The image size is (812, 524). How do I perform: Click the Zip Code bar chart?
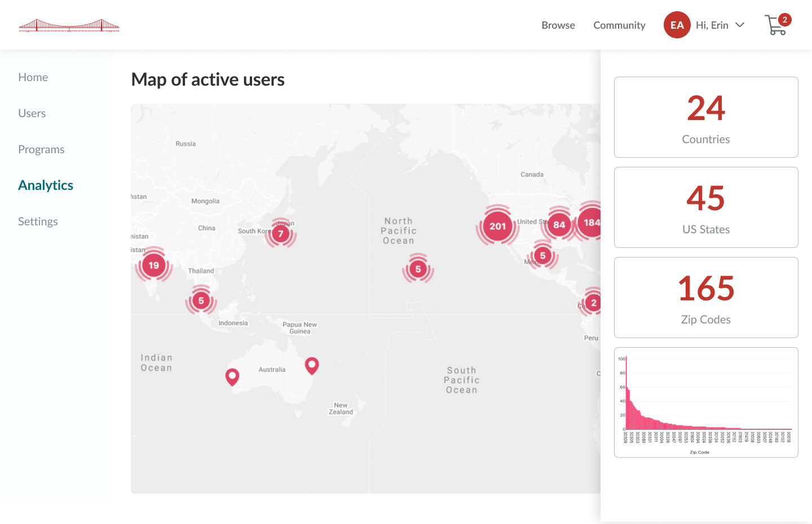pos(706,402)
